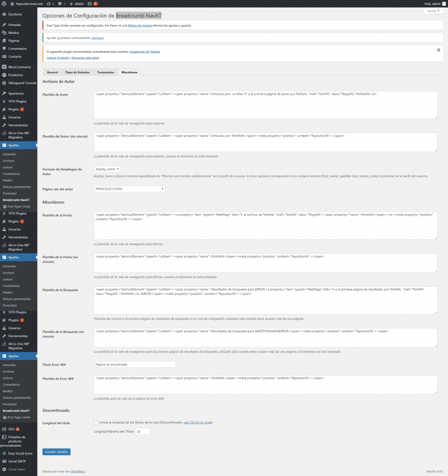Follow the use CSS en su lugar link

coord(198,422)
